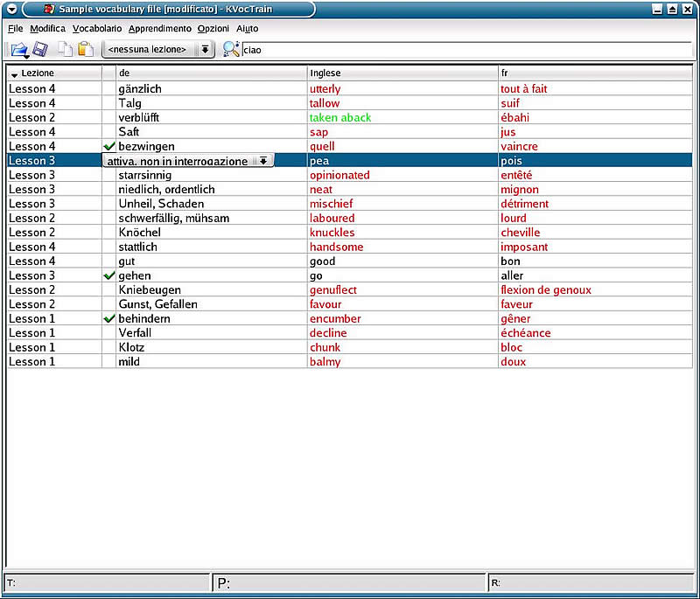Select the cell 'Klotz'

(x=212, y=347)
